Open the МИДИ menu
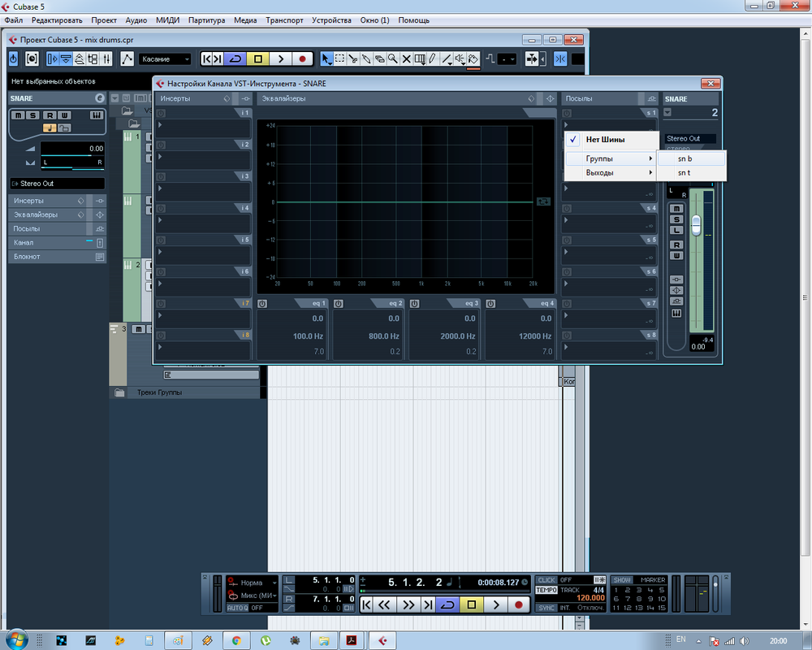This screenshot has height=650, width=812. click(x=167, y=20)
